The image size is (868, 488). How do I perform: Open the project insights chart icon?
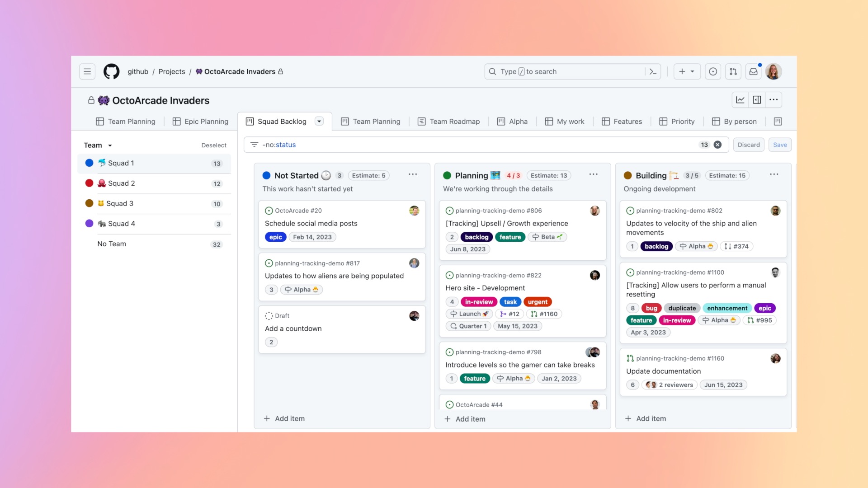[740, 100]
